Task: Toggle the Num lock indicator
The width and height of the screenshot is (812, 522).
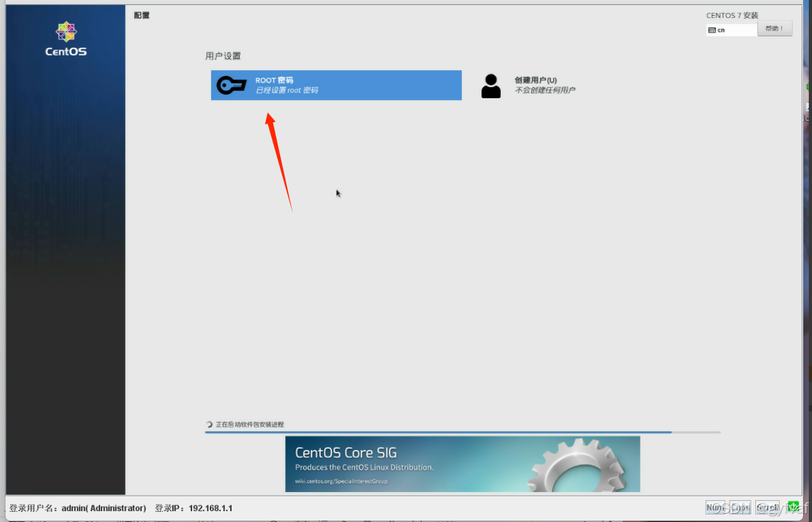Action: [x=715, y=507]
